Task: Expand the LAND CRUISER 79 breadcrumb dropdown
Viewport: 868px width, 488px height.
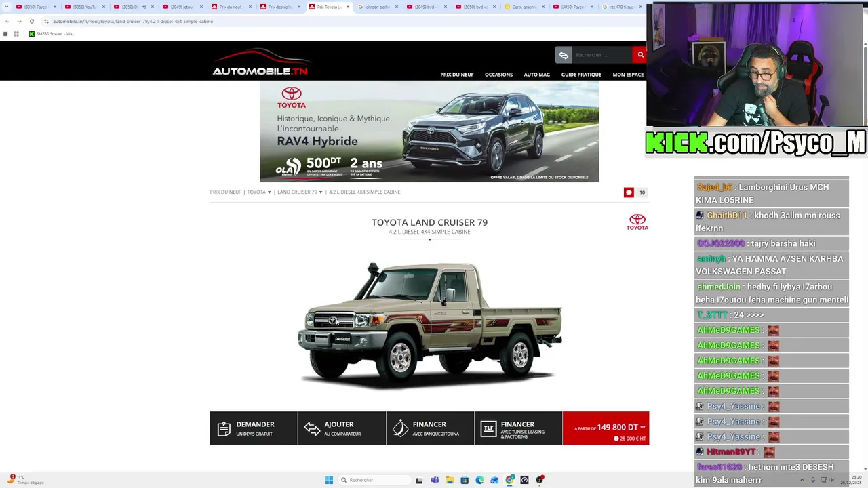Action: pyautogui.click(x=300, y=192)
